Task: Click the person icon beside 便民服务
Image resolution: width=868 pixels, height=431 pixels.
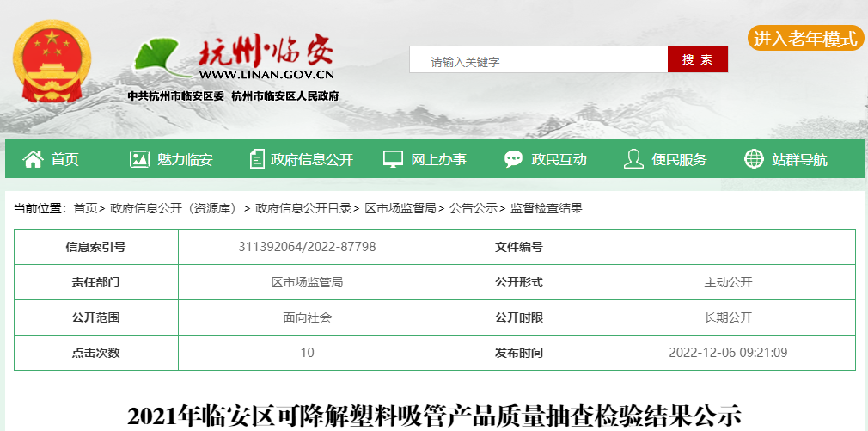Action: point(633,159)
